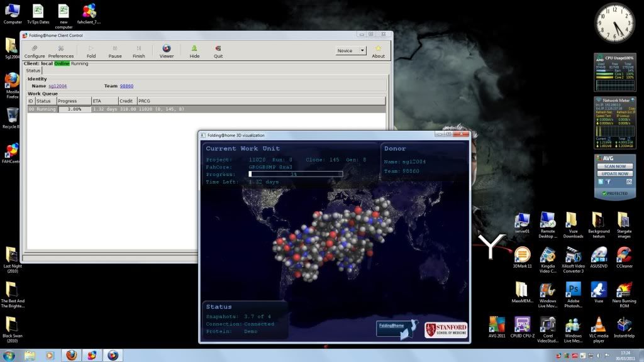Select the Stargate images folder
644x362 pixels.
point(624,225)
